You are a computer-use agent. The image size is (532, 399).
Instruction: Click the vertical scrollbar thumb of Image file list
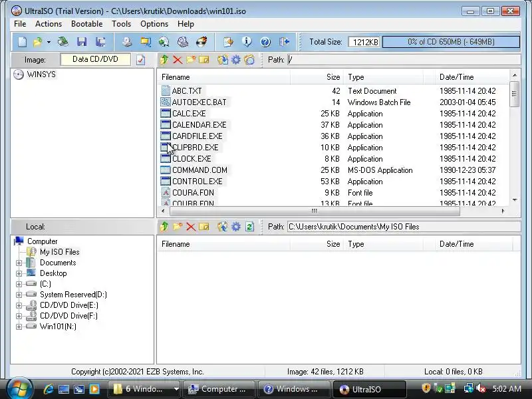tap(514, 94)
